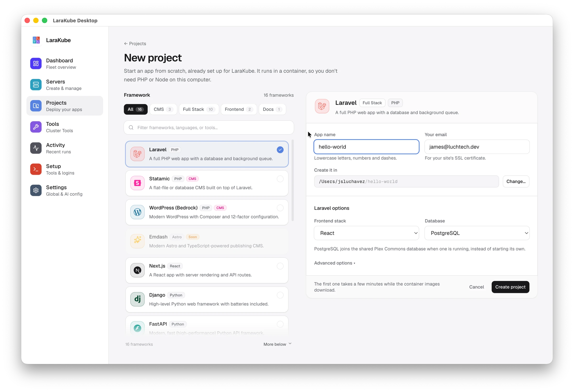Click the Laravel logo in the framework list
Viewport: 574px width, 392px height.
(137, 154)
